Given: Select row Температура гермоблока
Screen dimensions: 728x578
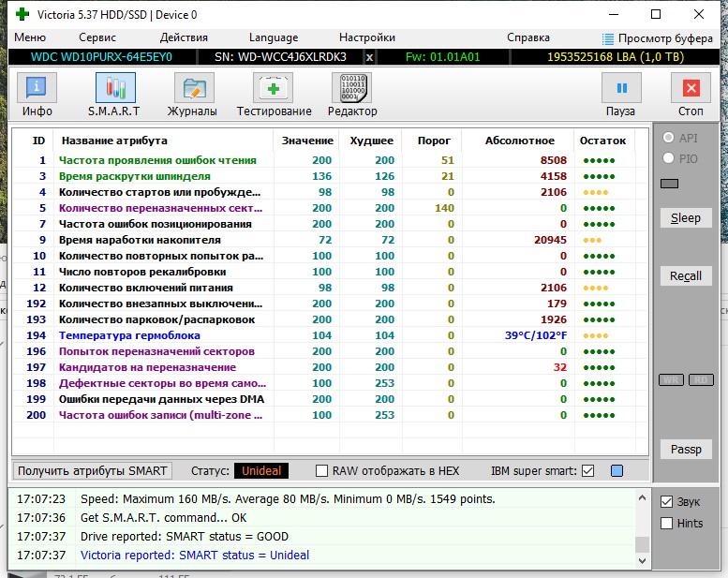Looking at the screenshot, I should click(x=330, y=335).
